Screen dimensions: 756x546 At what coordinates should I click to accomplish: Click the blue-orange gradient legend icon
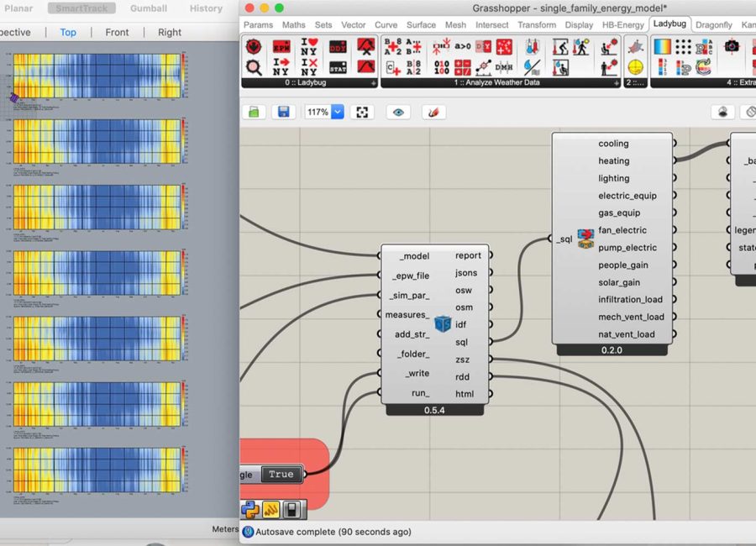663,47
